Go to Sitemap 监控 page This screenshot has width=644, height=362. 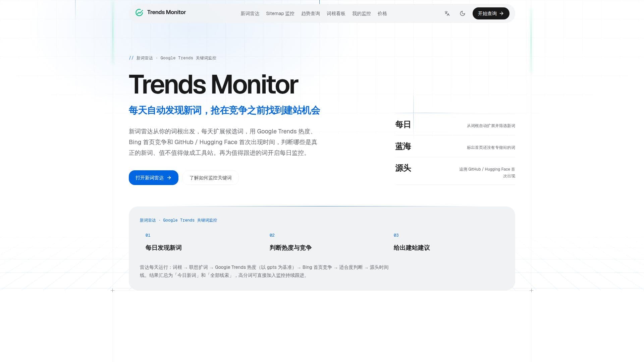[280, 13]
